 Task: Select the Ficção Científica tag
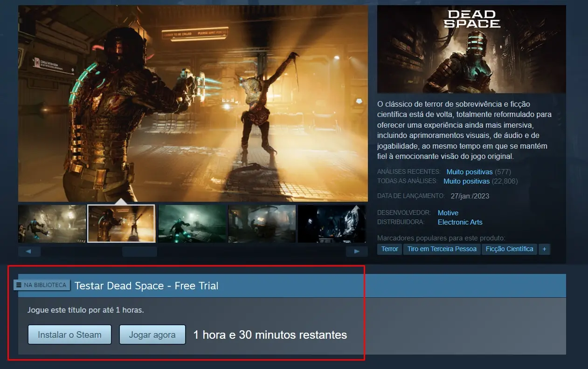coord(509,249)
